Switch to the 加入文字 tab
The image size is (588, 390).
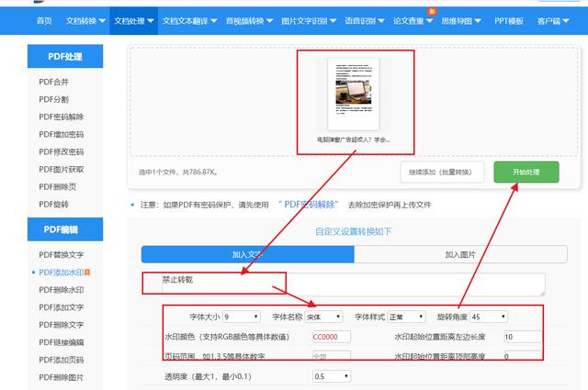[x=247, y=254]
